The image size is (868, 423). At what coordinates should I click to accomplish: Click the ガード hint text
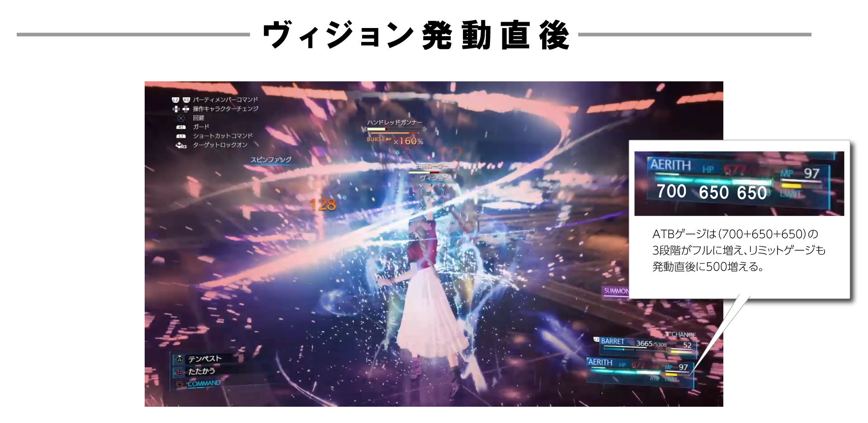(x=201, y=127)
